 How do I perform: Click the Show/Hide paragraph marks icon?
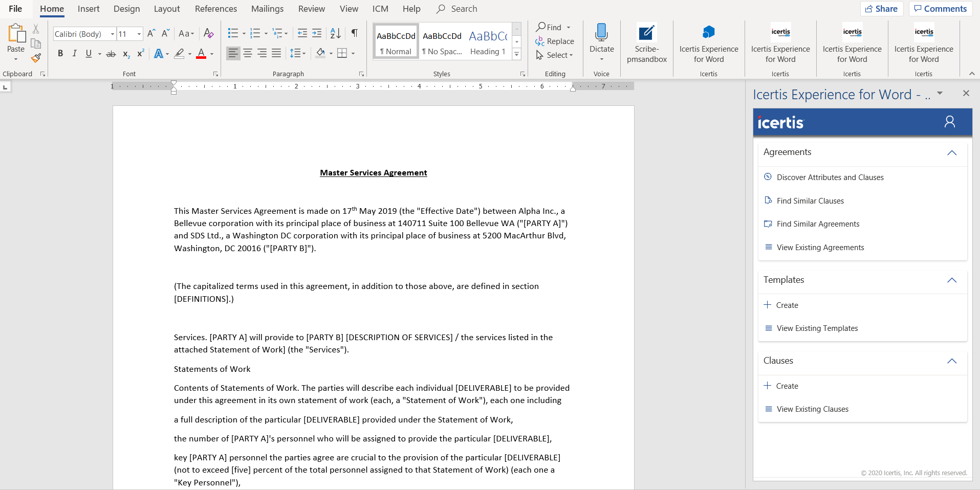click(354, 33)
